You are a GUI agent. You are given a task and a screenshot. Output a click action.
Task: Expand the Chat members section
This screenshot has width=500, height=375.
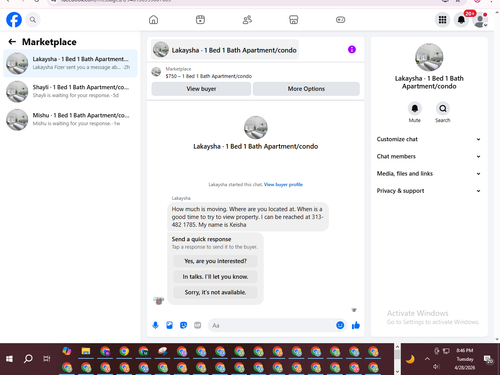click(x=429, y=156)
